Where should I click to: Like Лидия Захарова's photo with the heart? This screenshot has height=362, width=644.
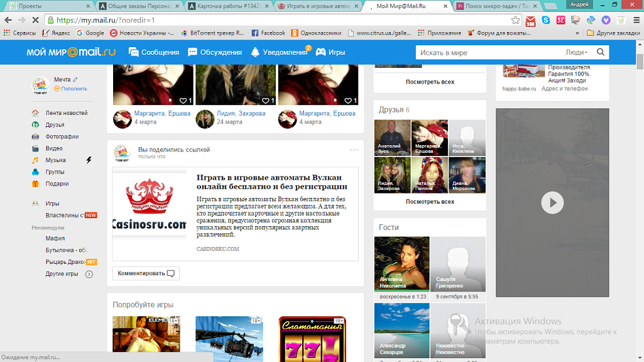pos(266,101)
